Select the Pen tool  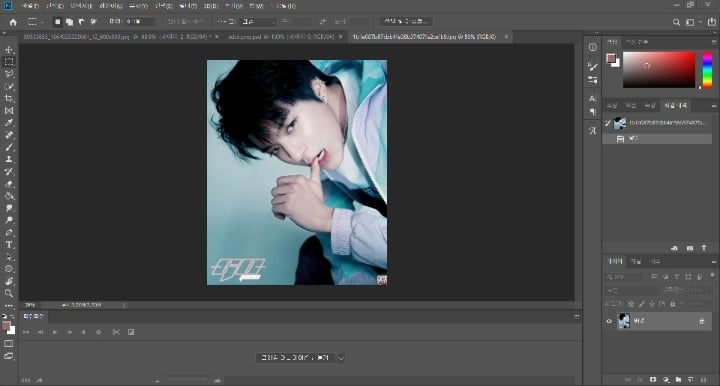pyautogui.click(x=9, y=233)
